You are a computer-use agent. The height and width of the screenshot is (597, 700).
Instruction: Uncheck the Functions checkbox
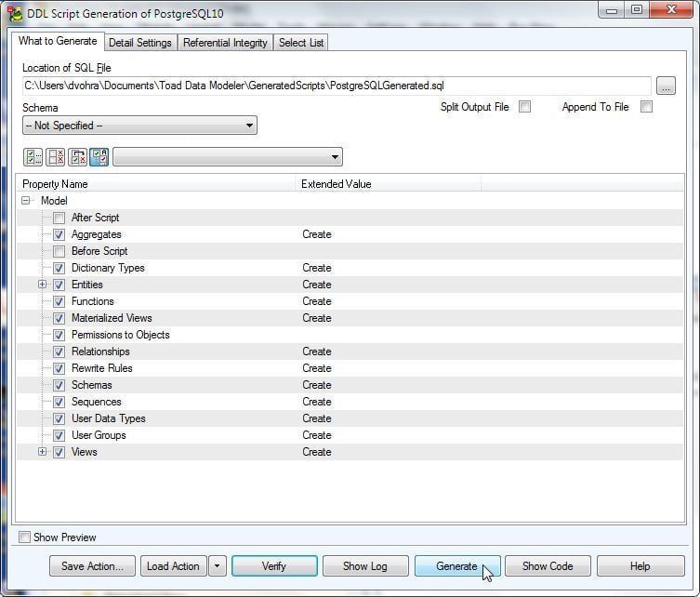59,302
